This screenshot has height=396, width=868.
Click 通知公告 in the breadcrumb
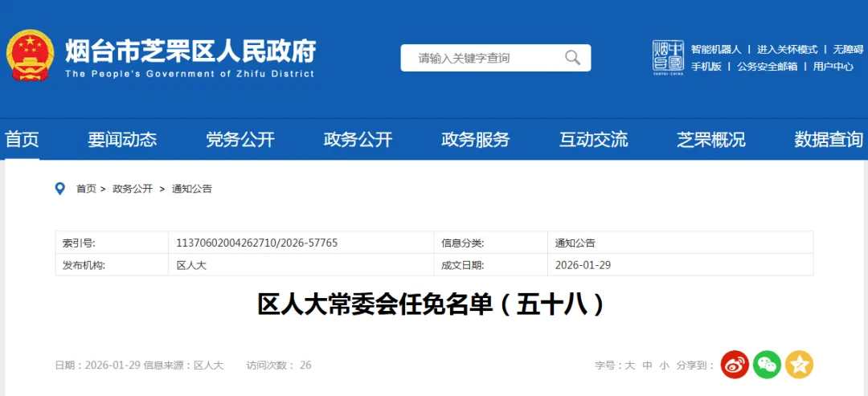(191, 189)
